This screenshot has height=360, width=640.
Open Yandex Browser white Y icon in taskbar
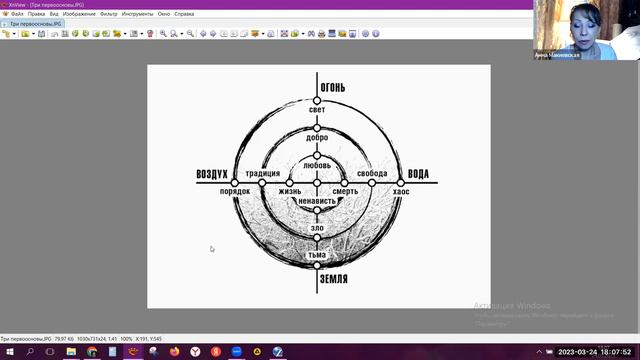[x=195, y=351]
